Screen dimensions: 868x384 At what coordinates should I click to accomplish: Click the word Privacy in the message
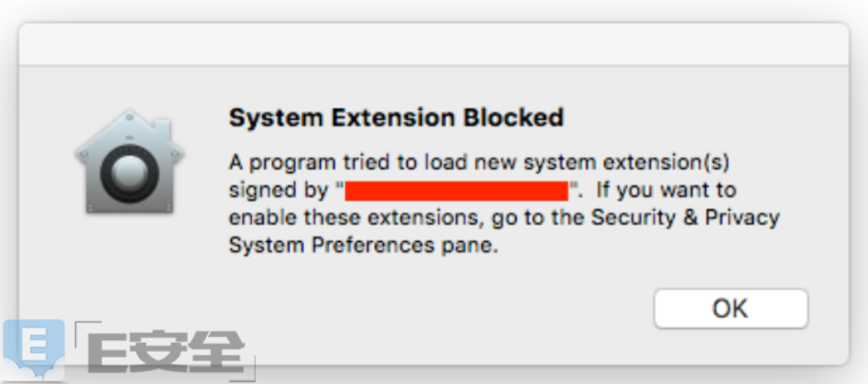coord(742,218)
